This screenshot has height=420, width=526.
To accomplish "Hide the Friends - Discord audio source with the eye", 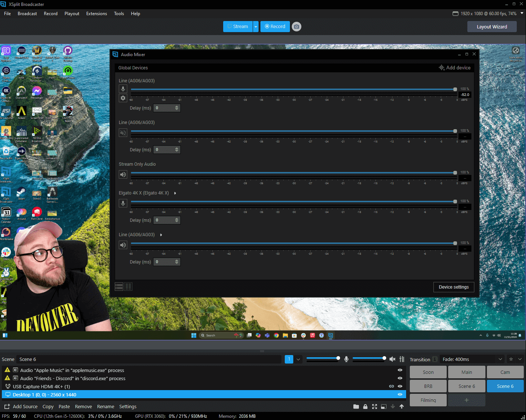I will point(400,378).
